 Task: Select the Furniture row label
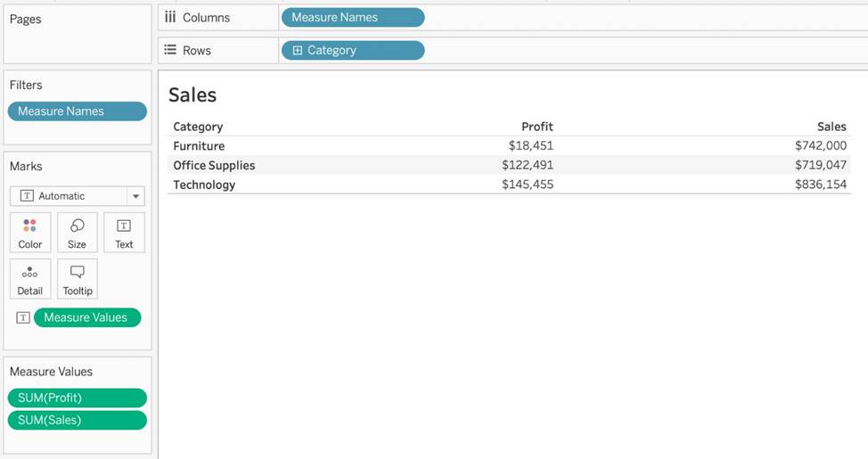click(199, 146)
